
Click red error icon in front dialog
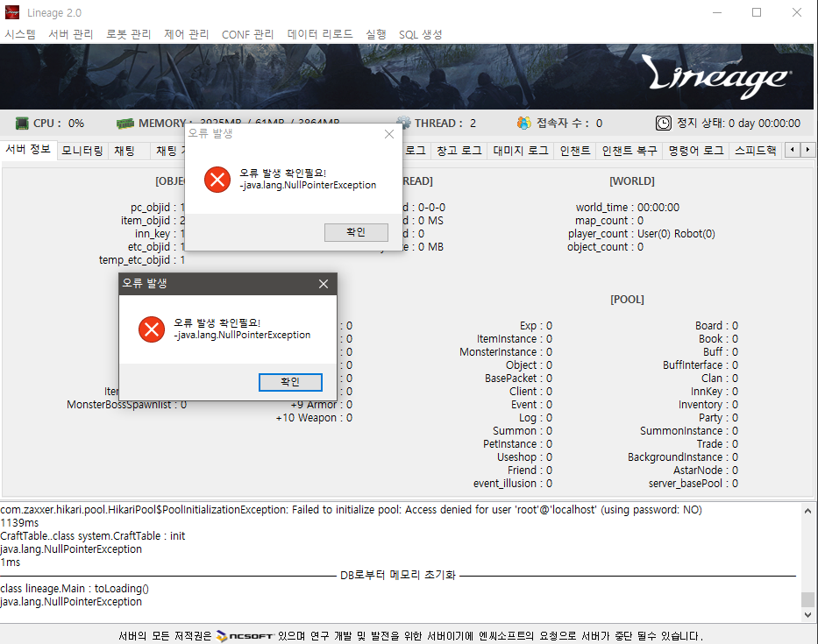[152, 329]
